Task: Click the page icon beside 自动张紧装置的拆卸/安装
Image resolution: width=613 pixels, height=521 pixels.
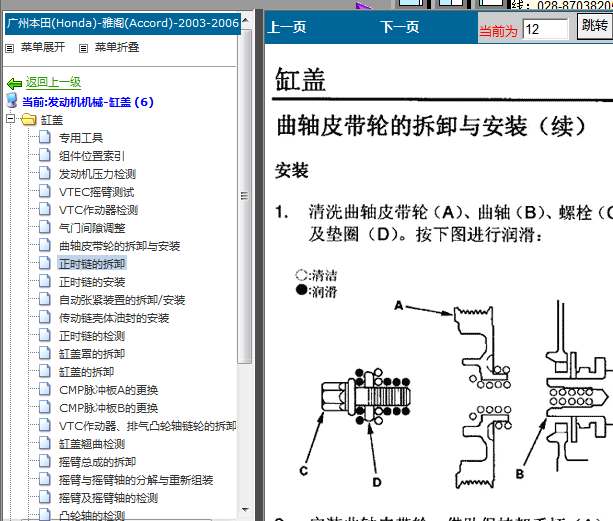Action: pos(45,299)
